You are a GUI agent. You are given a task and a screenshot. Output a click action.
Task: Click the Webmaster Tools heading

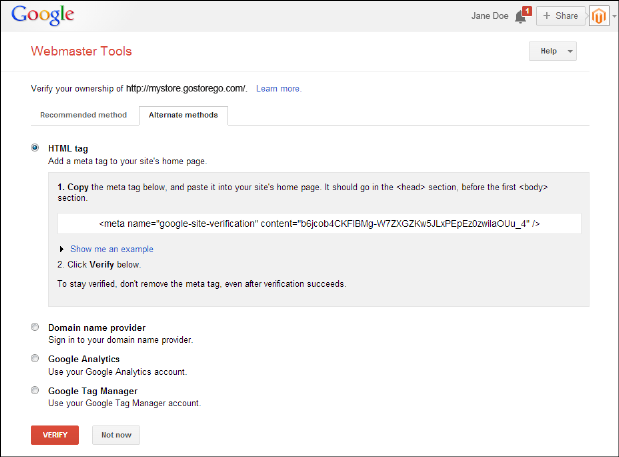[81, 51]
